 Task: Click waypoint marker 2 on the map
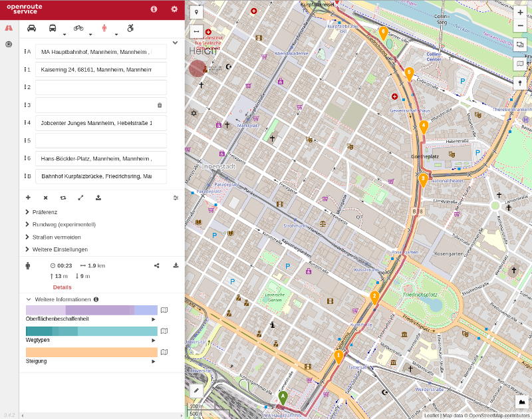(x=374, y=298)
